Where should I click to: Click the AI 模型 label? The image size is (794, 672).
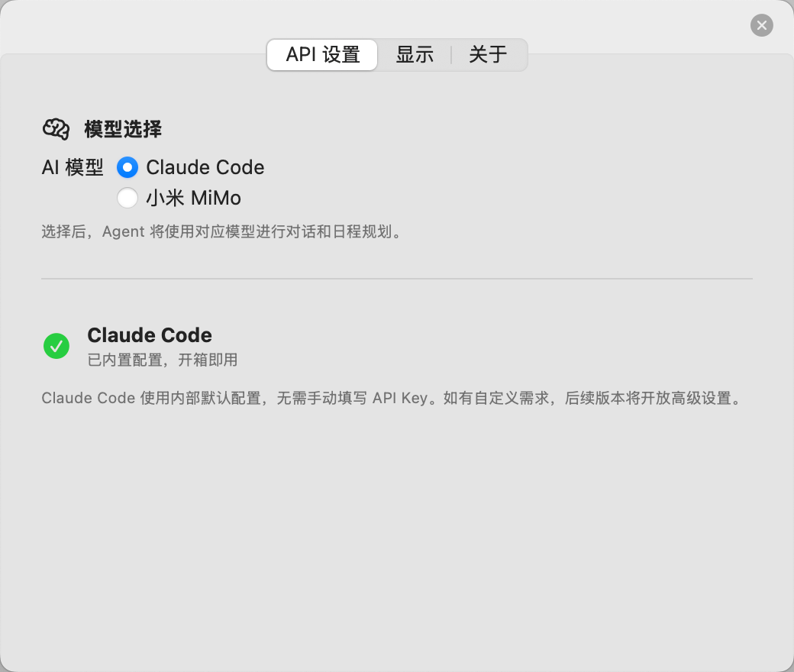click(73, 168)
